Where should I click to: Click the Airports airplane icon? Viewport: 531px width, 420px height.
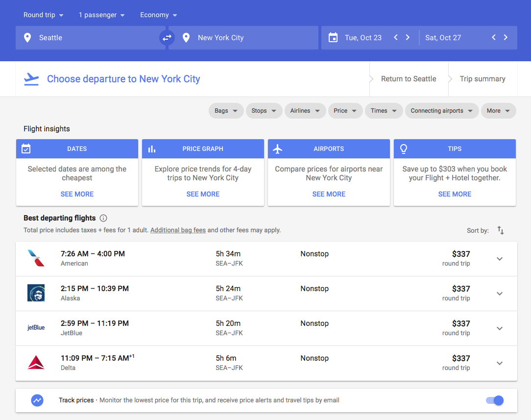point(278,148)
